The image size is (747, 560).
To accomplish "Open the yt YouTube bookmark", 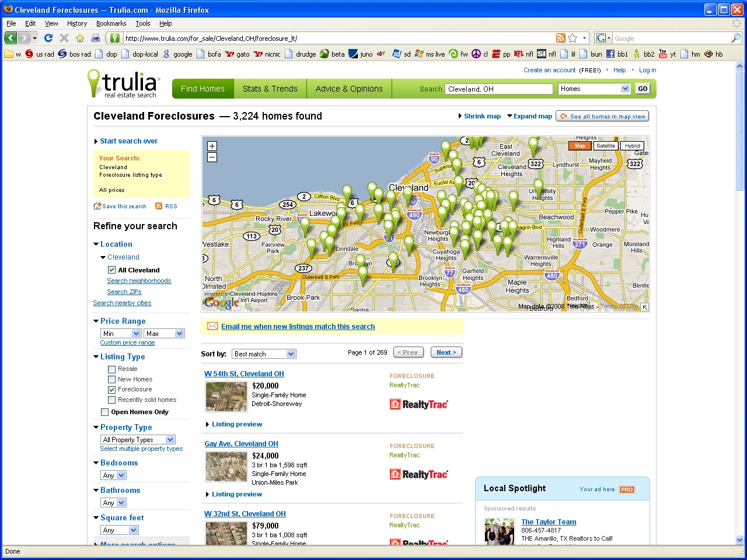I will tap(667, 54).
